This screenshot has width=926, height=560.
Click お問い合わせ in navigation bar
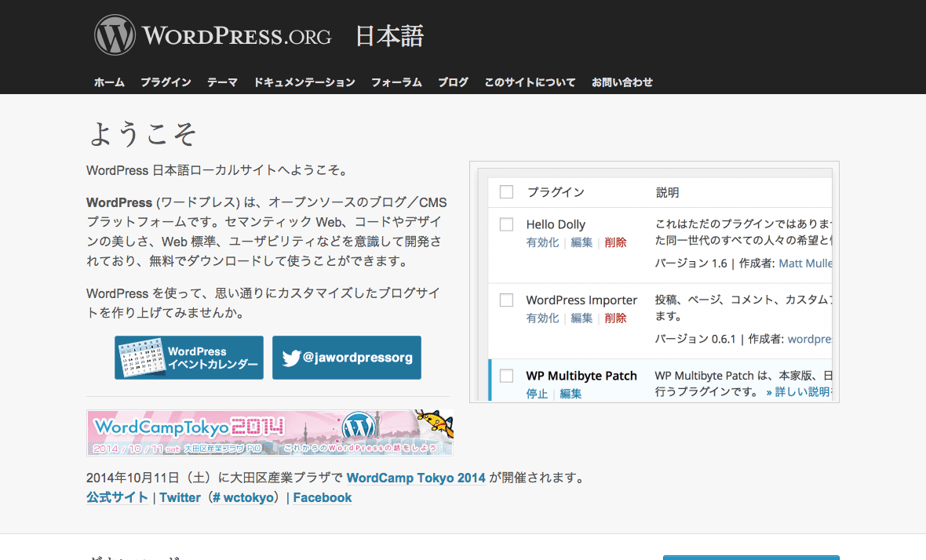click(622, 82)
